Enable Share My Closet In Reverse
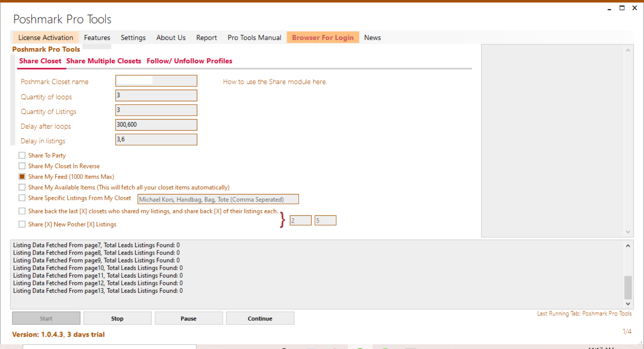Viewport: 644px width, 349px height. coord(22,166)
